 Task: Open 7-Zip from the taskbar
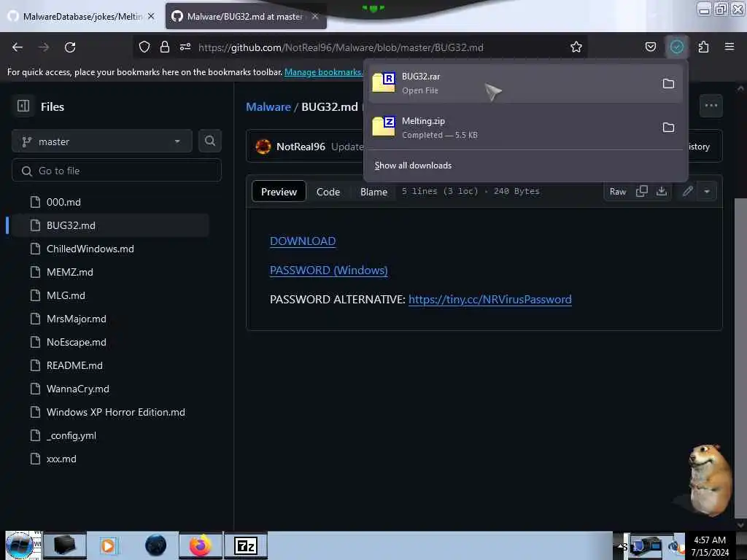coord(246,545)
